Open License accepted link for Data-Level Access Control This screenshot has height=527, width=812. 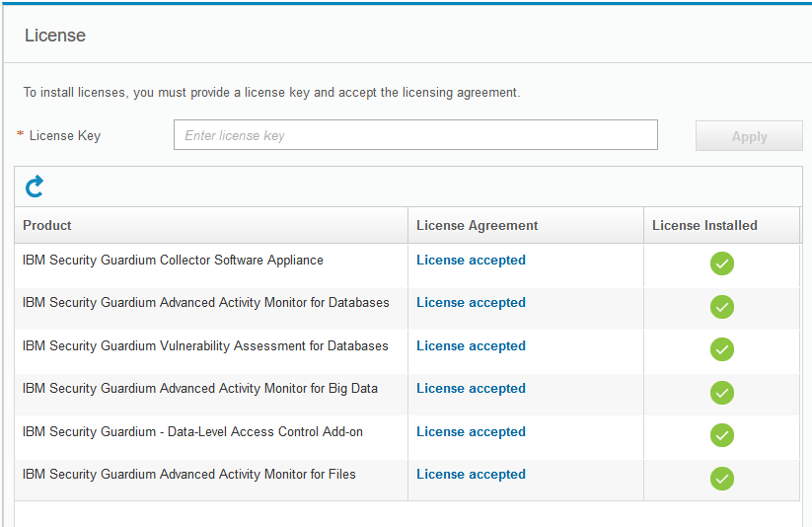pyautogui.click(x=471, y=432)
